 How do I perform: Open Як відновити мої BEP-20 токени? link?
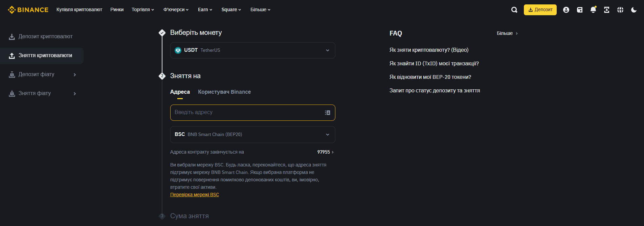pyautogui.click(x=430, y=77)
